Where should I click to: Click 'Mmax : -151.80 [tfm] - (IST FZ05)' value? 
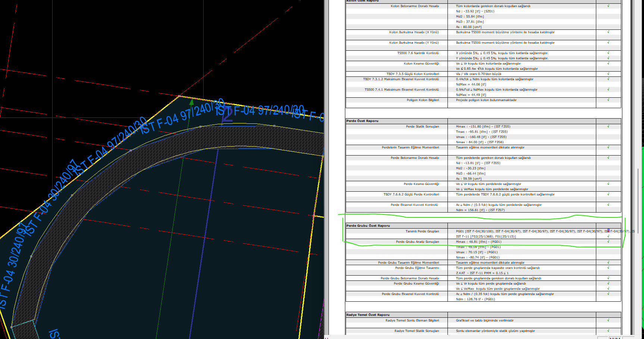pyautogui.click(x=483, y=126)
